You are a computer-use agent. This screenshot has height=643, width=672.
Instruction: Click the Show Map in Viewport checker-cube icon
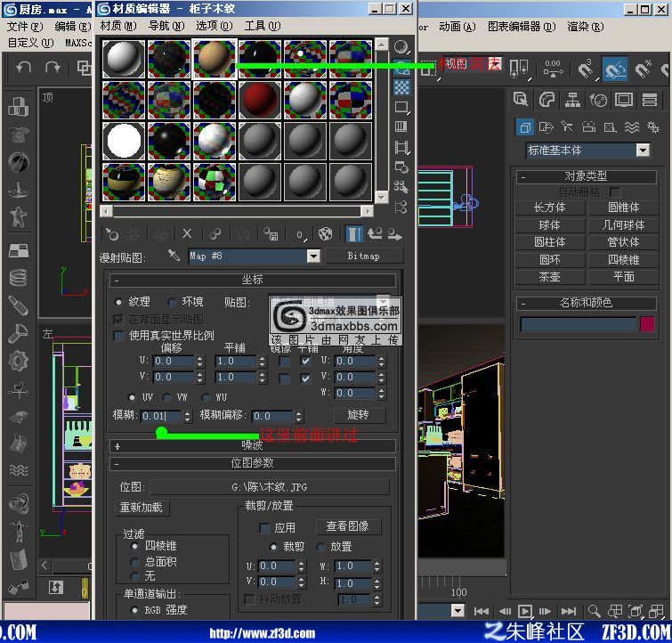325,234
